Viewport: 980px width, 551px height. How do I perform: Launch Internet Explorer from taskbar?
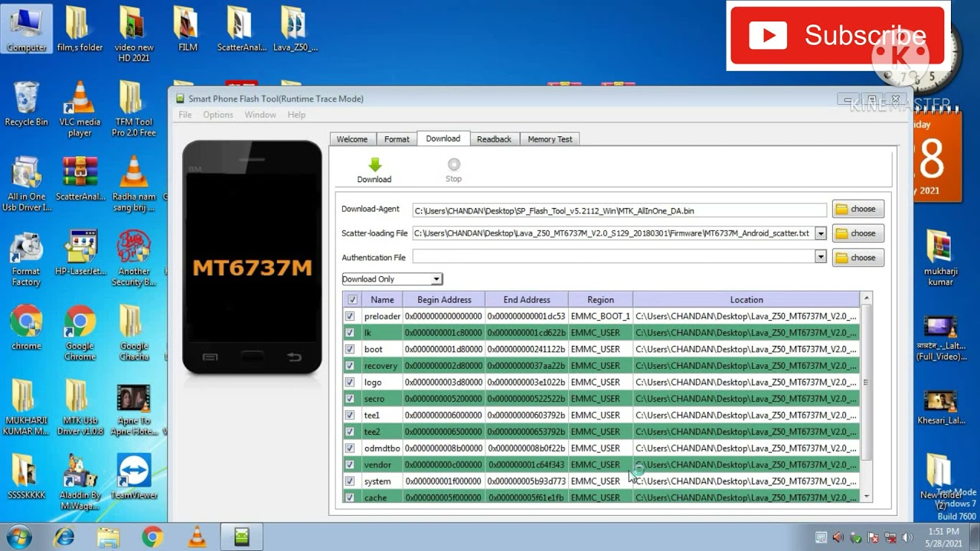click(64, 537)
